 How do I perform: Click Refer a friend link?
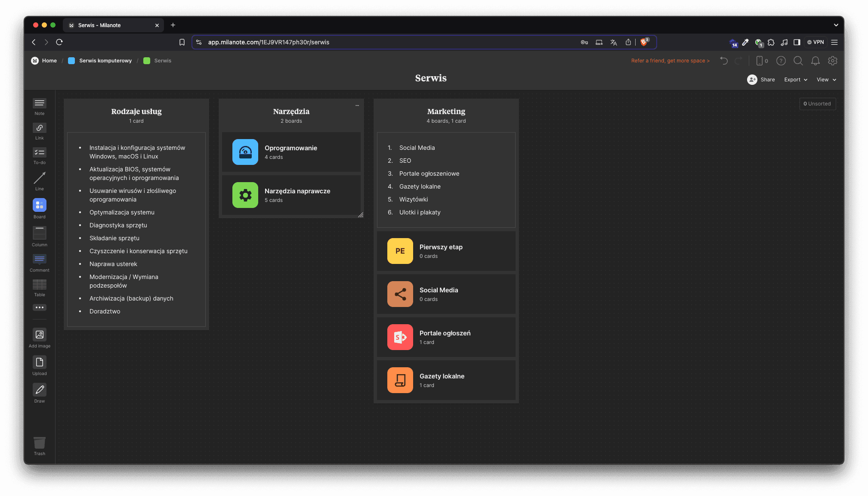tap(670, 61)
